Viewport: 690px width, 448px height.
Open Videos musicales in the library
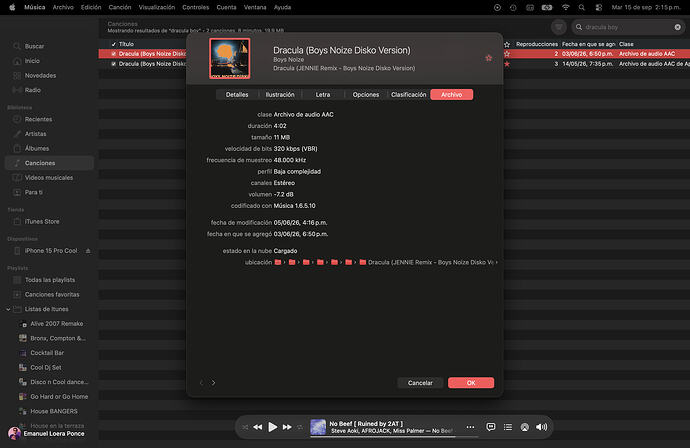click(x=49, y=177)
